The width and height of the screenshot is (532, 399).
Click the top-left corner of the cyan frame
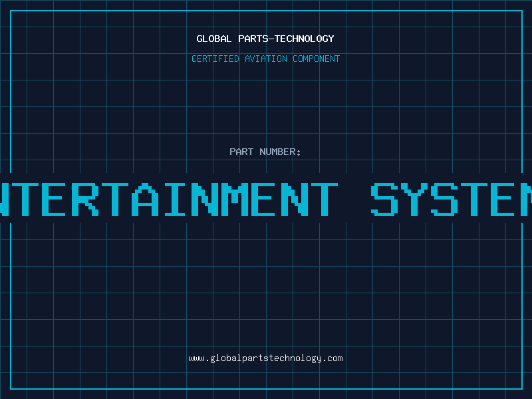tap(10, 10)
